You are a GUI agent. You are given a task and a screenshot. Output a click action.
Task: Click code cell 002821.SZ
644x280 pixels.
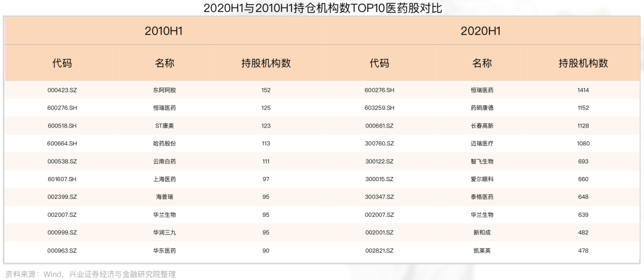tap(379, 250)
